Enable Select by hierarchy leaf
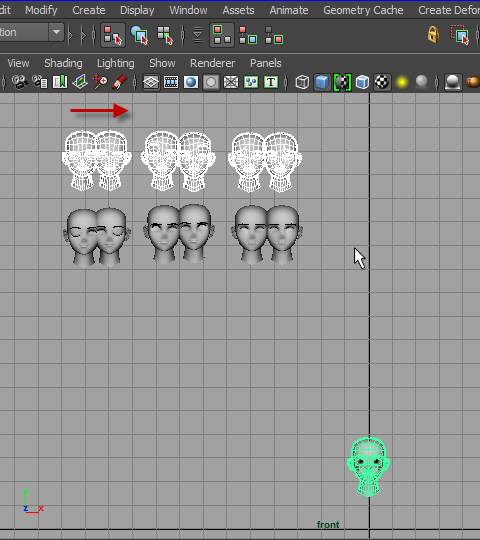This screenshot has width=480, height=540. click(248, 35)
